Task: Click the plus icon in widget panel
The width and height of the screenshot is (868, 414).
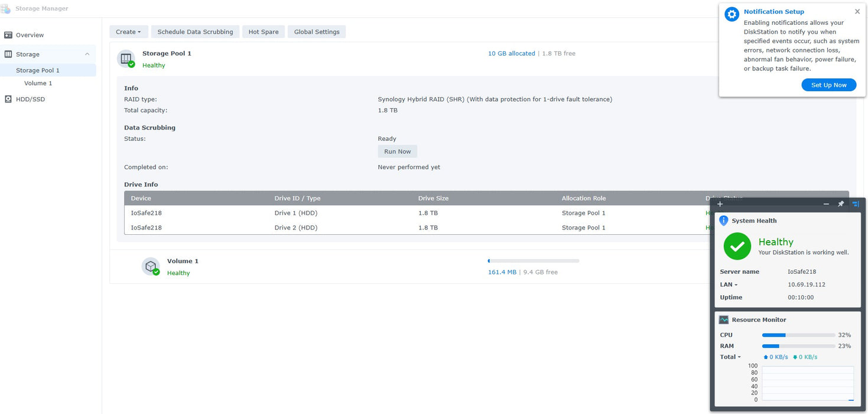Action: click(720, 204)
